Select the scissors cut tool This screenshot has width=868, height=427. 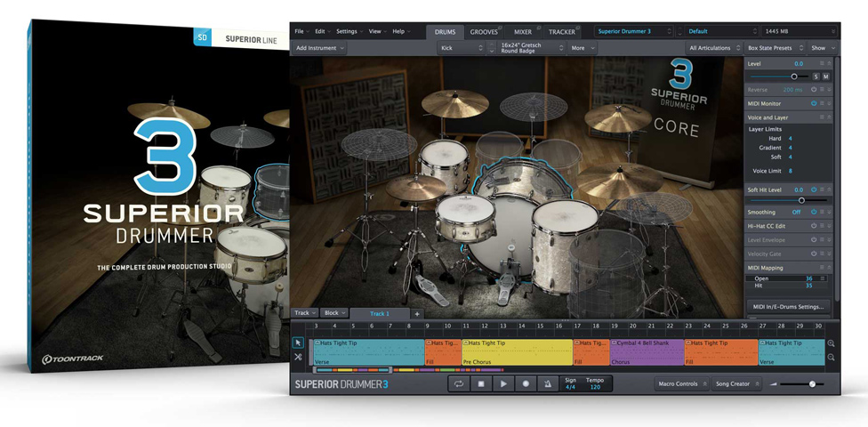point(298,357)
